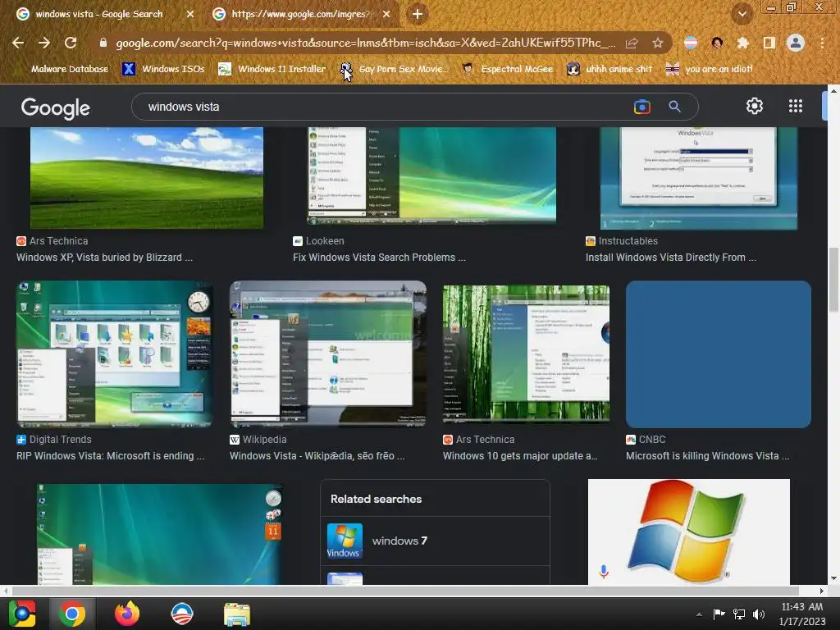
Task: Launch Firefox from the taskbar
Action: (127, 614)
